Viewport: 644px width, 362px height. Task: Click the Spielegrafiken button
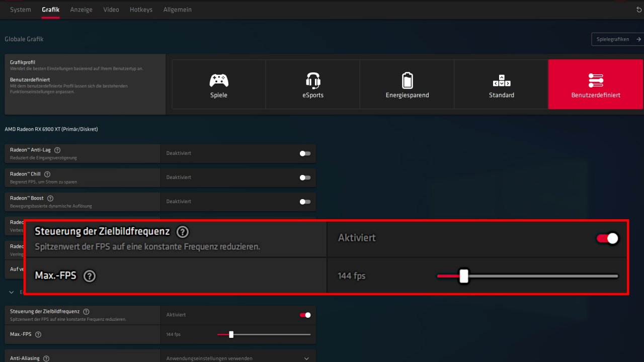click(x=617, y=39)
